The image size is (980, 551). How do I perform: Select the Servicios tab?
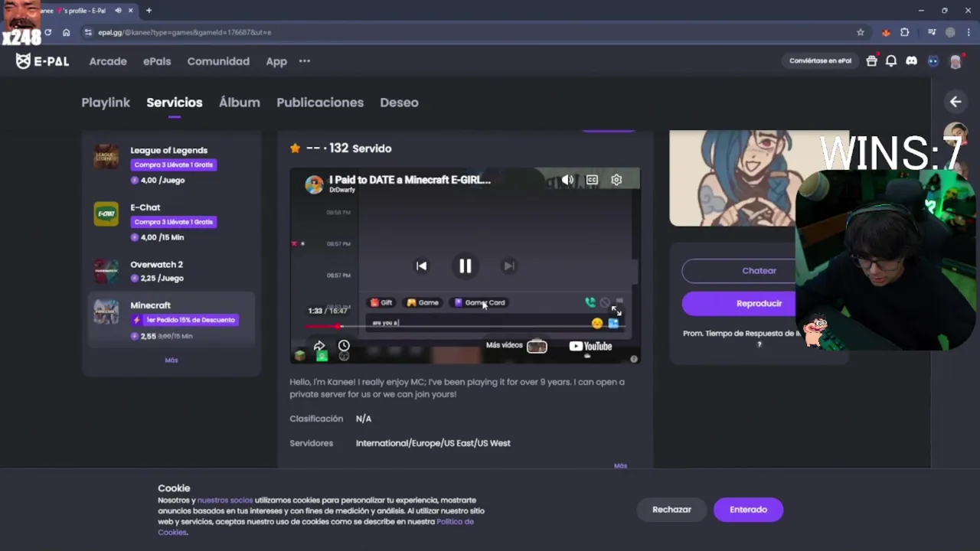175,103
